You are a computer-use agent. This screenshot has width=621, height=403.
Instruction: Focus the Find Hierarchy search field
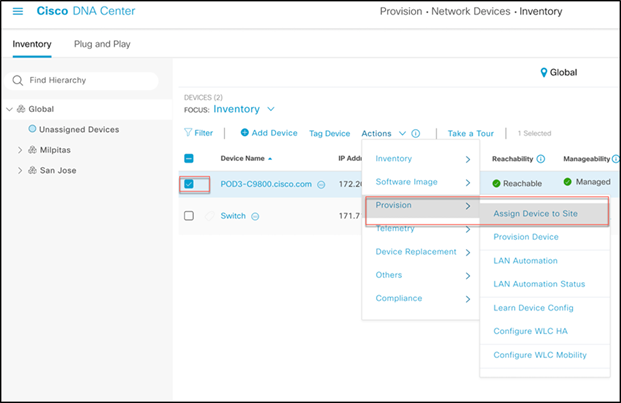[x=82, y=80]
